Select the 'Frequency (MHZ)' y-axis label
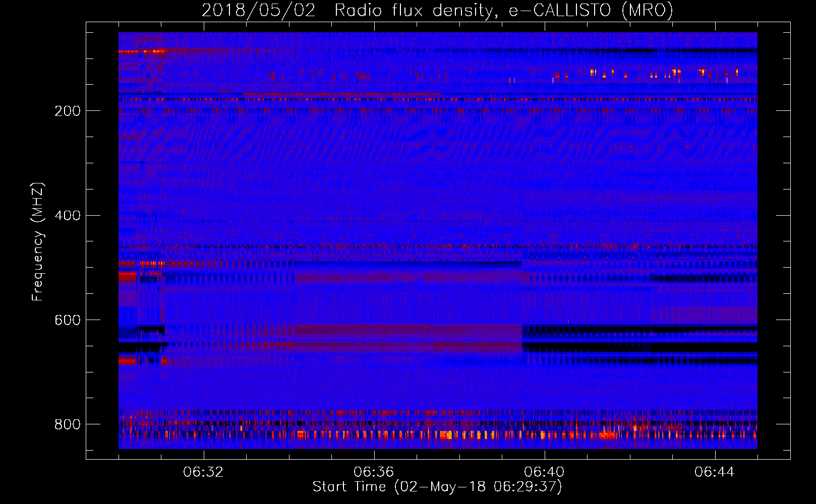Viewport: 816px width, 504px height. coord(37,242)
